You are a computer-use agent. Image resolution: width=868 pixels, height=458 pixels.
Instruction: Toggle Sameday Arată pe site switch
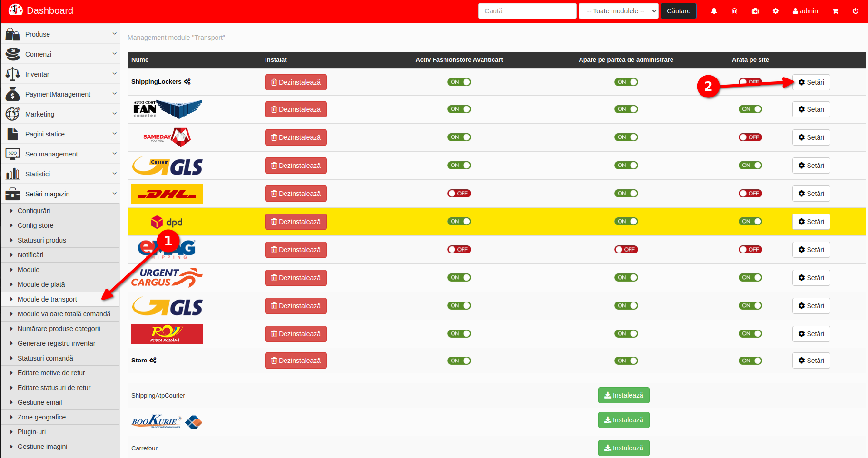pos(750,137)
